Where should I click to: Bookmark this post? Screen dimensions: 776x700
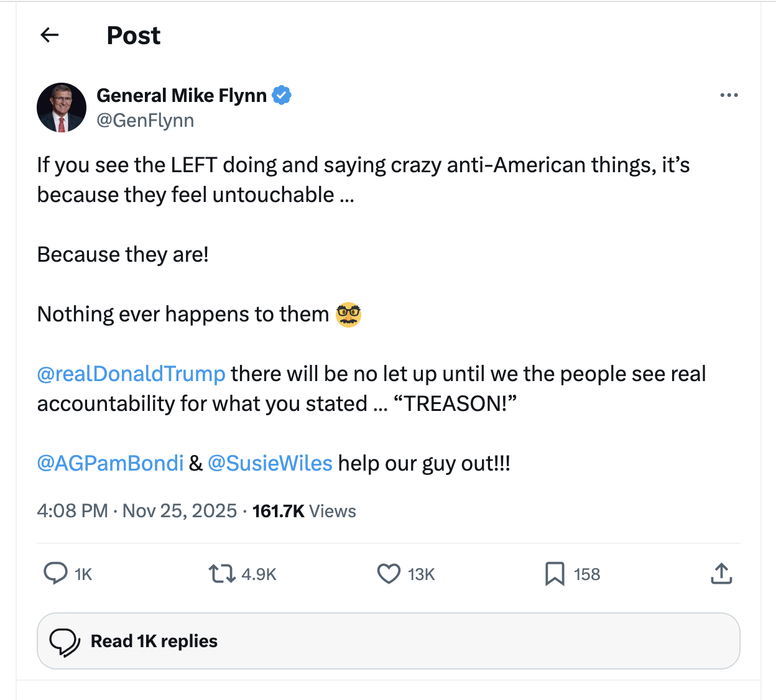point(555,573)
